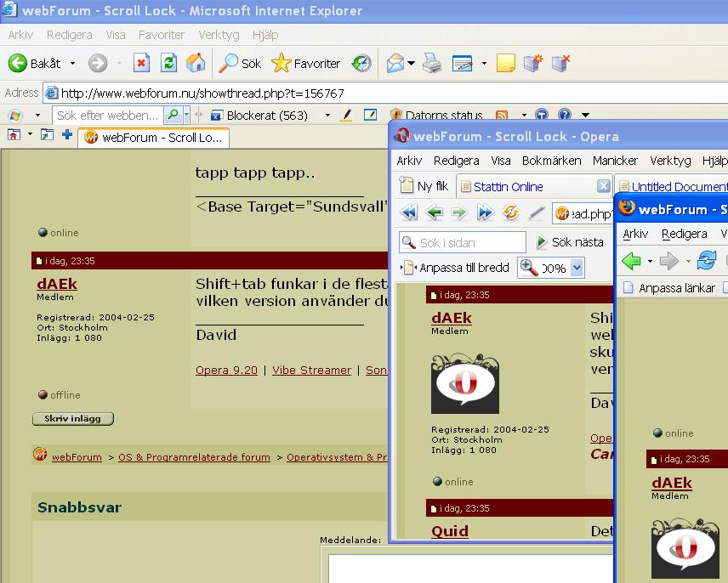Open the Edit icon dropdown arrow in IE
The image size is (728, 583).
point(484,63)
